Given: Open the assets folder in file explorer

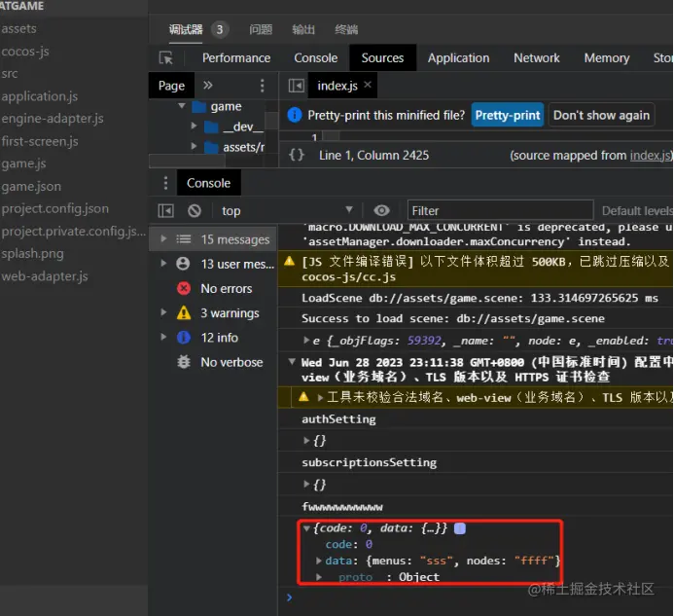Looking at the screenshot, I should point(18,29).
